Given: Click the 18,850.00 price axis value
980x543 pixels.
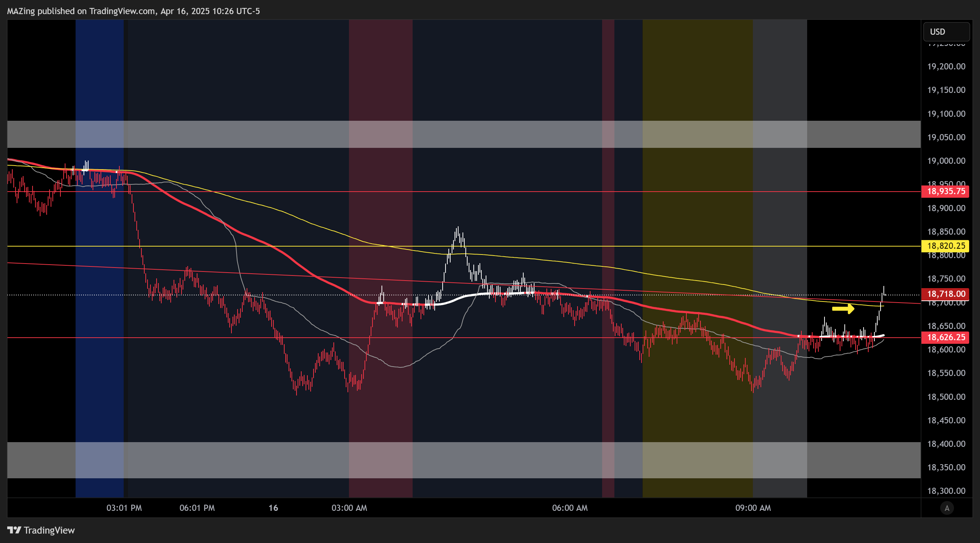Looking at the screenshot, I should coord(946,232).
